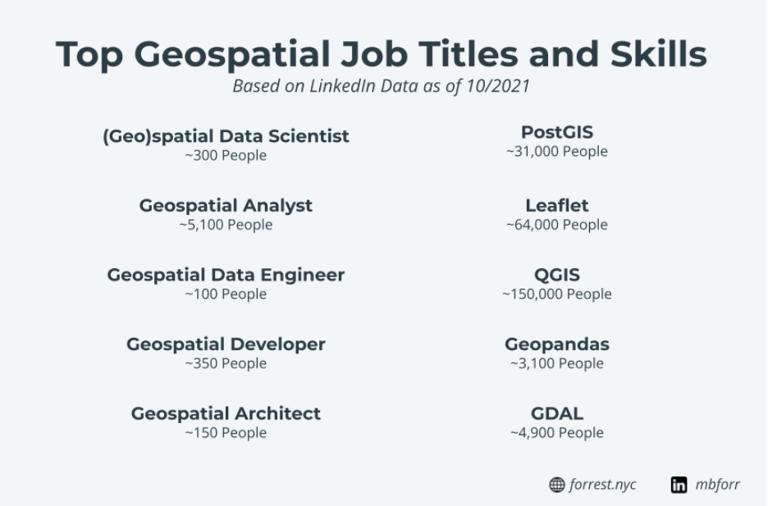
Task: Select the ~64,000 People count
Action: 557,225
